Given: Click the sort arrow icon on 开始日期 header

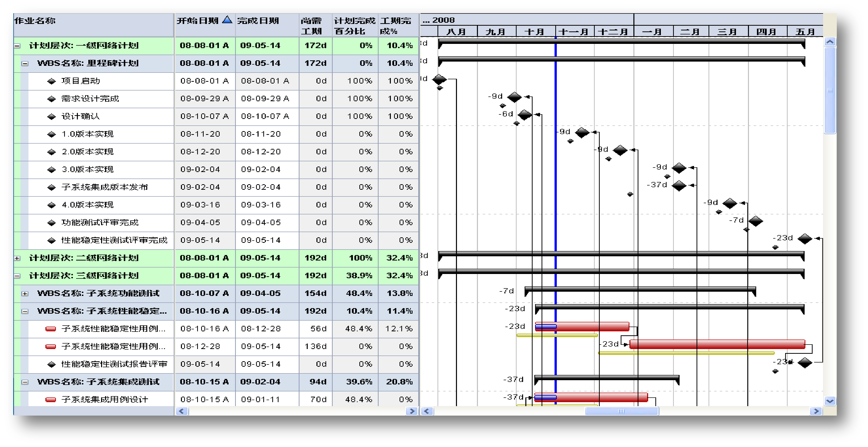Looking at the screenshot, I should [x=227, y=20].
